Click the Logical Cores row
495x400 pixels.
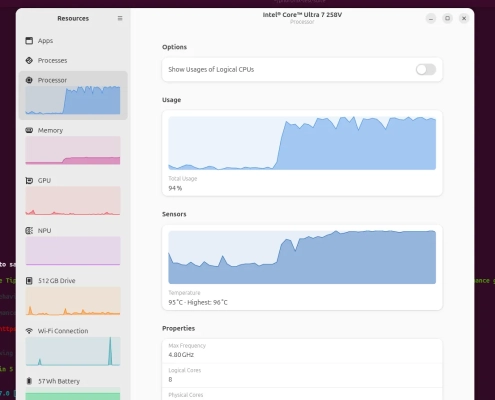click(302, 375)
